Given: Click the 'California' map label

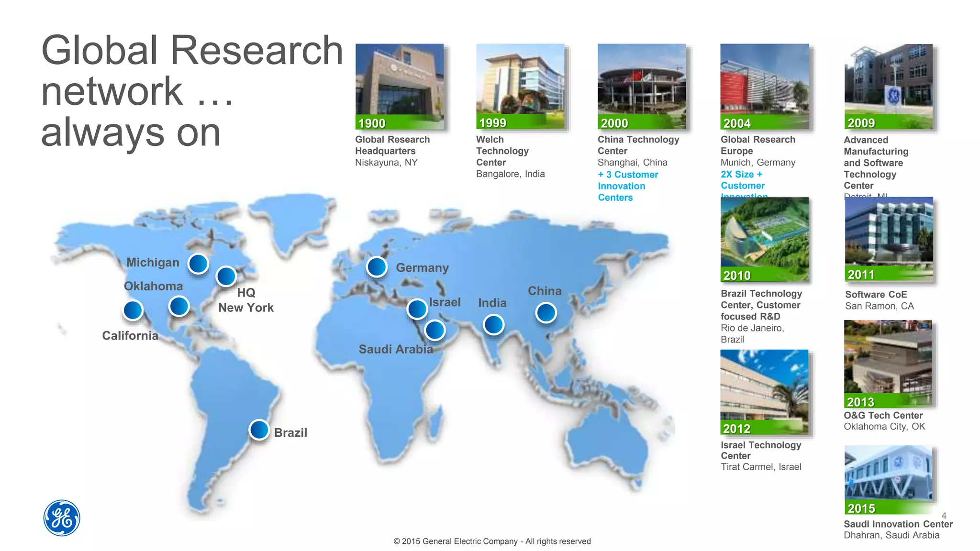Looking at the screenshot, I should point(130,336).
